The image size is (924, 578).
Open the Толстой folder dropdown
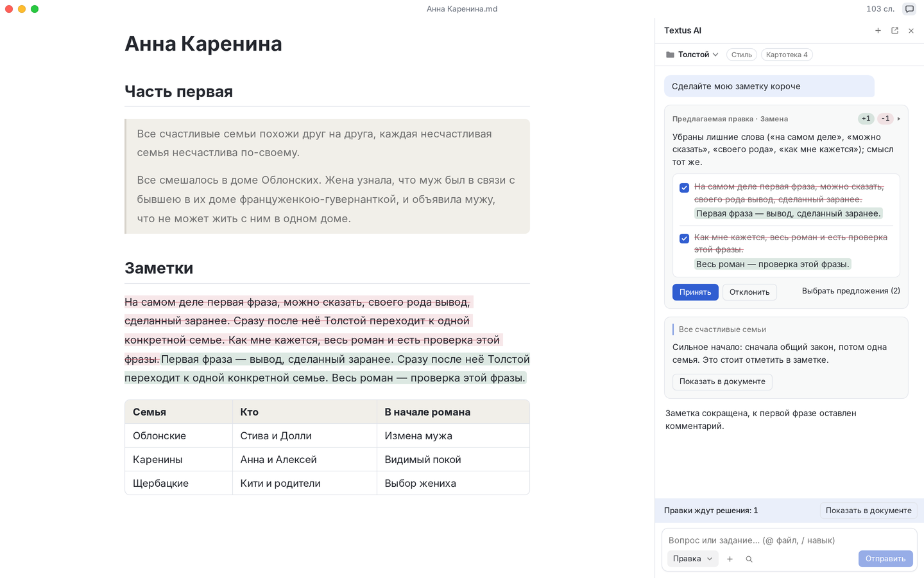pos(692,55)
